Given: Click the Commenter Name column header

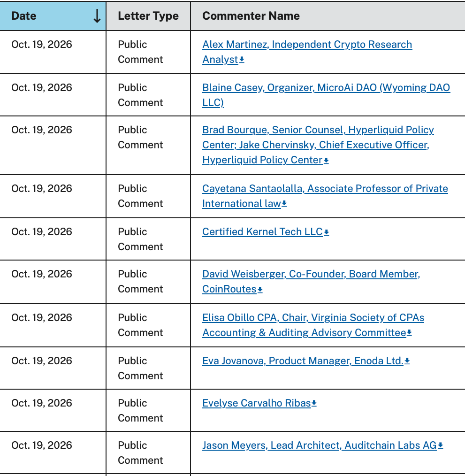Looking at the screenshot, I should 328,16.
